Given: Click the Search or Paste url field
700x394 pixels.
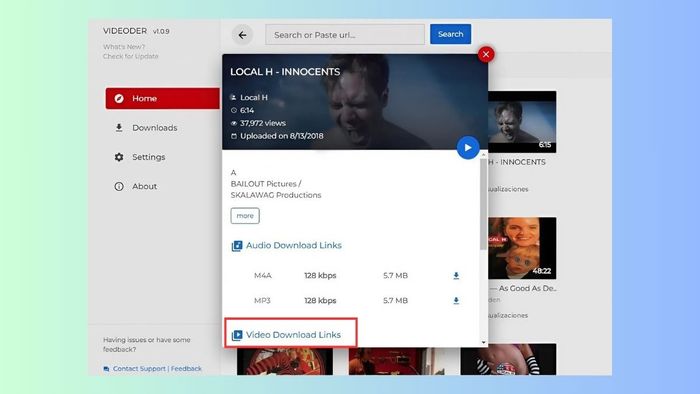Looking at the screenshot, I should point(345,35).
